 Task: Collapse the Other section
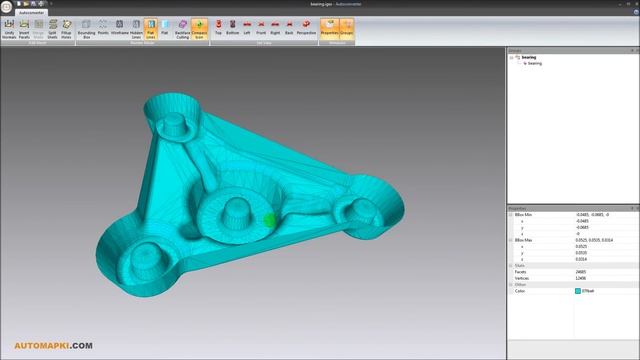(511, 284)
